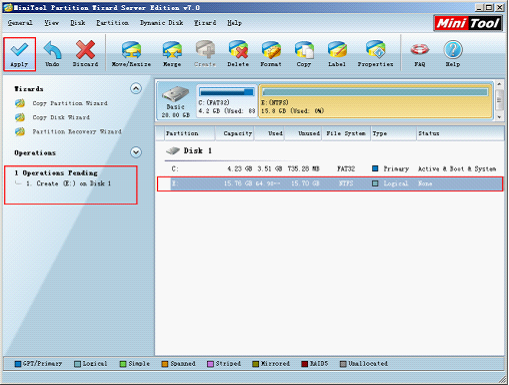
Task: Click the Unallocated legend color box
Action: point(343,364)
